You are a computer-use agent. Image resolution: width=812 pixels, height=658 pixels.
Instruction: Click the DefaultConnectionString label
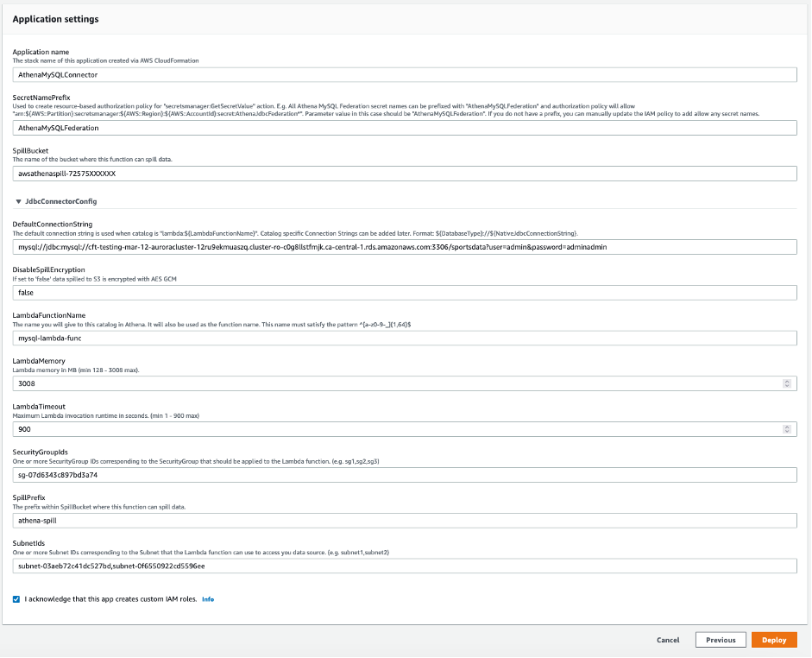(53, 225)
